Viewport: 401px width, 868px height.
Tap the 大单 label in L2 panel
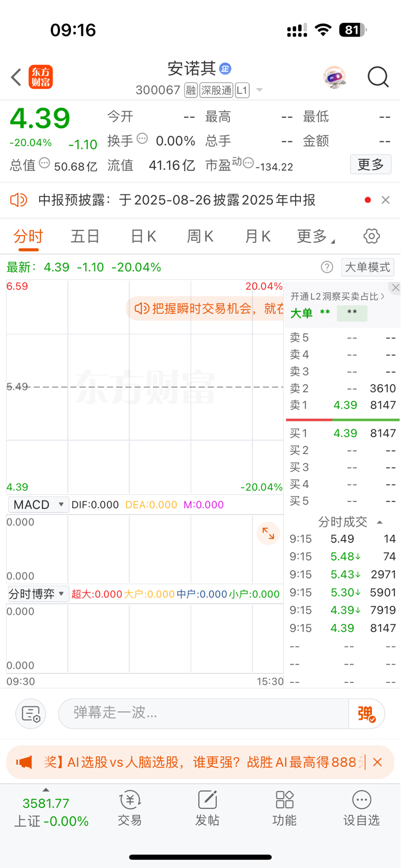(x=301, y=313)
